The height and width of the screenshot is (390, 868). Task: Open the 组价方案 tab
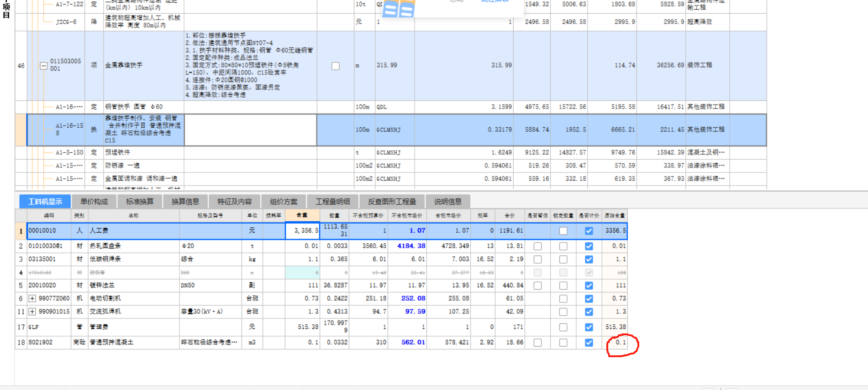(284, 202)
